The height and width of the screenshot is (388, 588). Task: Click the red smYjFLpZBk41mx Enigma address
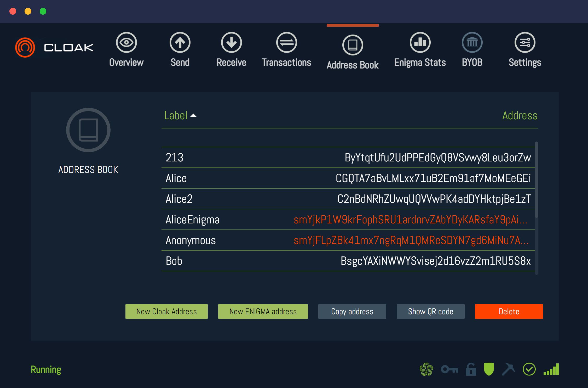click(411, 240)
